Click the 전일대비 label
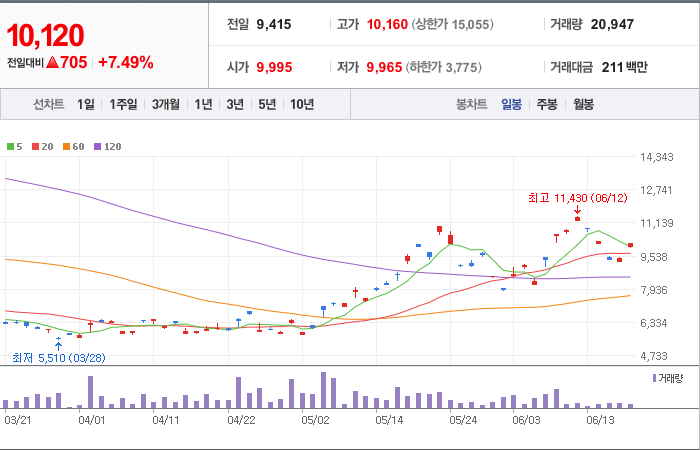700x450 pixels. [25, 63]
